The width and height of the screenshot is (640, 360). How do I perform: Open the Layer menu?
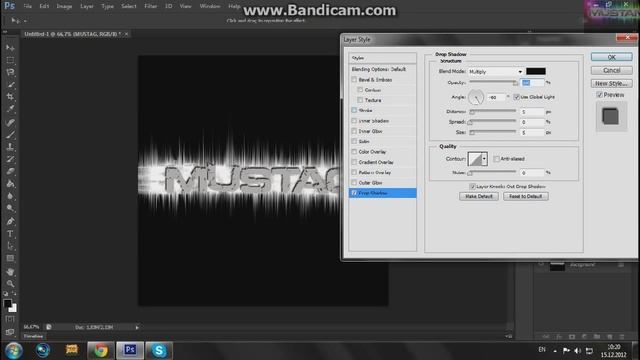click(x=87, y=6)
